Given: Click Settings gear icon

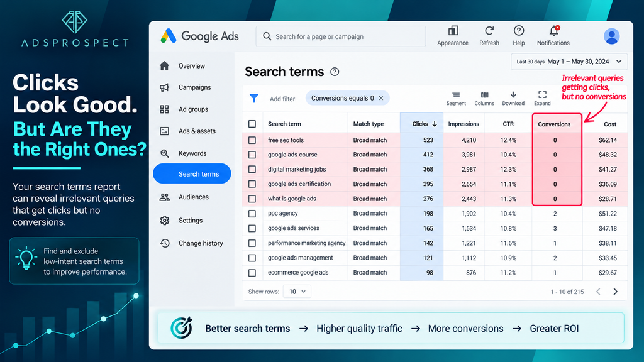Looking at the screenshot, I should [165, 221].
